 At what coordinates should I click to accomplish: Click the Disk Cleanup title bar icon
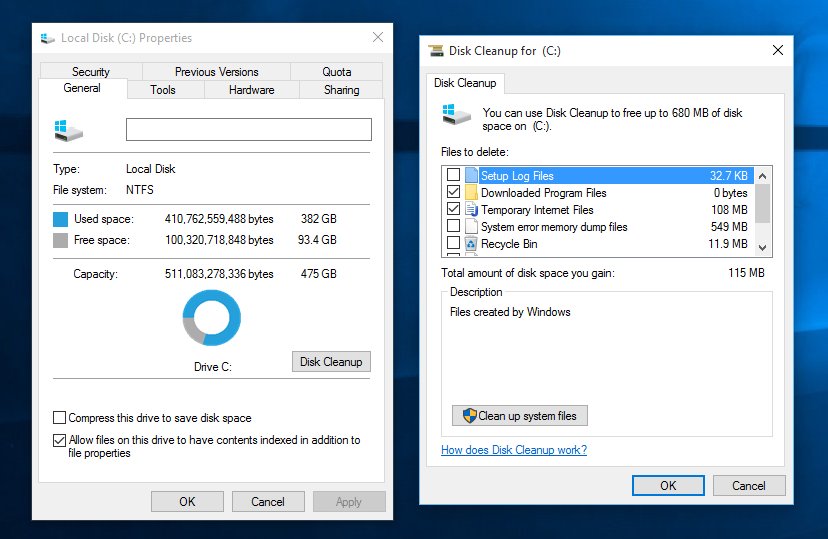436,51
